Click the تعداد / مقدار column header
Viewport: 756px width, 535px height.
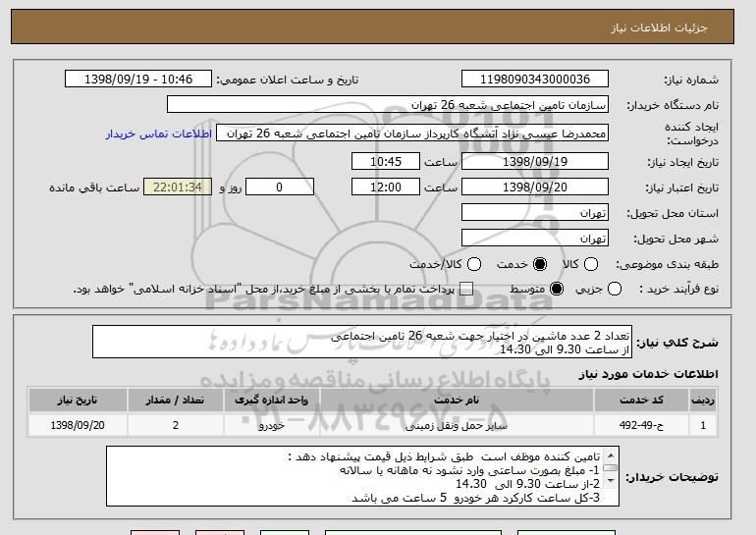tap(175, 401)
